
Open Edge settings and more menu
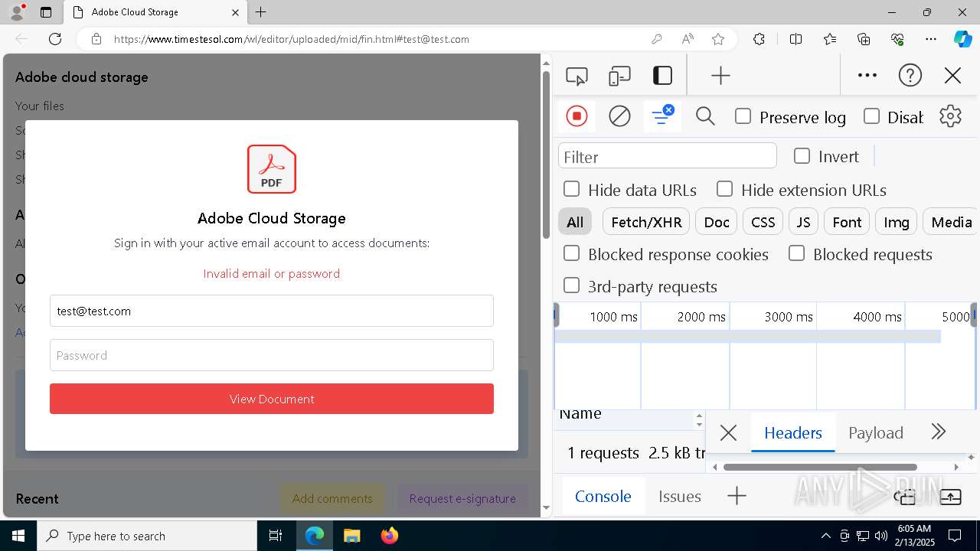point(931,39)
